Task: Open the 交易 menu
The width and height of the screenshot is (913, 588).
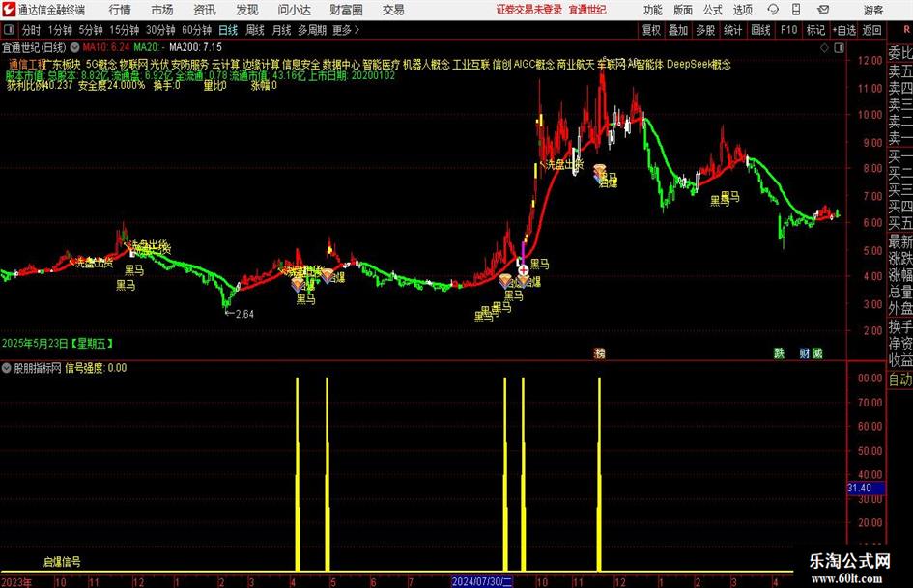Action: (393, 10)
